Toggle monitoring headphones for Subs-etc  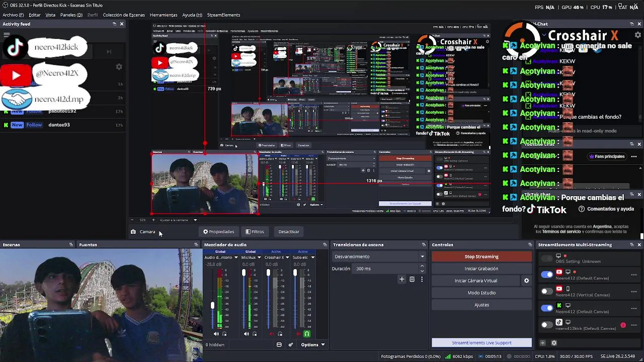pos(307,334)
